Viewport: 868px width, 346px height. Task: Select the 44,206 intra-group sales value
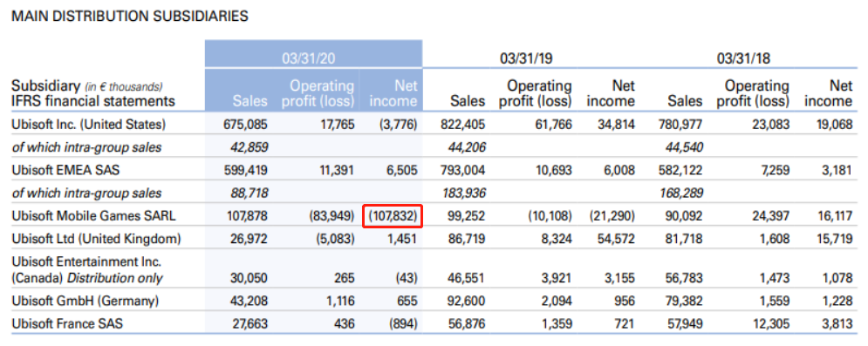pos(466,147)
